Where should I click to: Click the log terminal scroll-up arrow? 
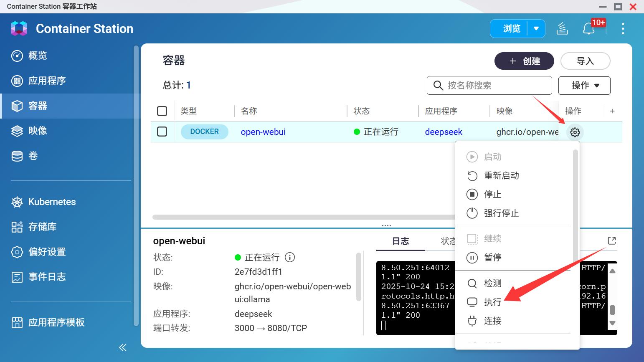pyautogui.click(x=612, y=271)
